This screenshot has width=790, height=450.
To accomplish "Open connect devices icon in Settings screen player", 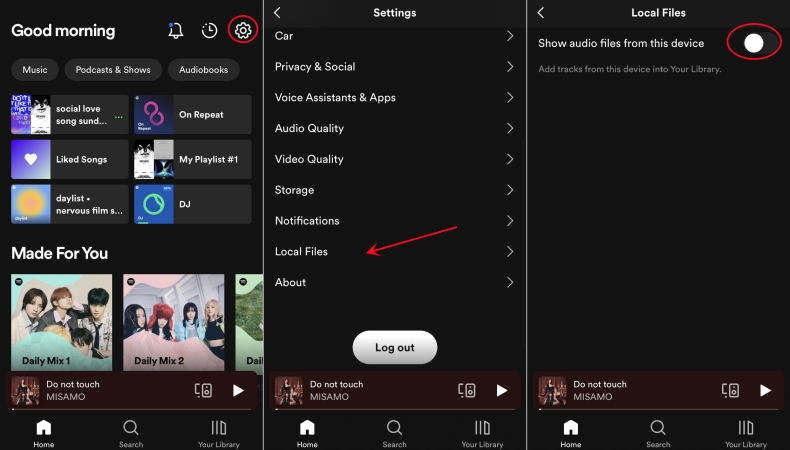I will [x=467, y=391].
